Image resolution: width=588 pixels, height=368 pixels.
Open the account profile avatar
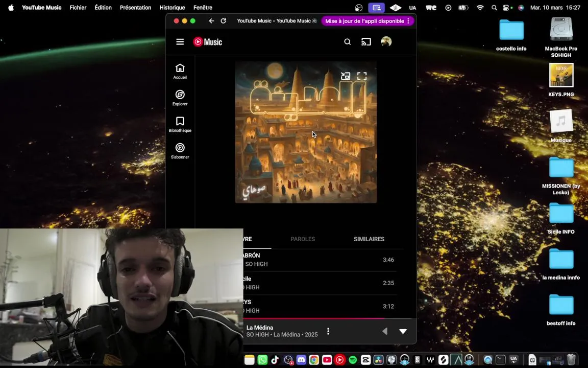pos(386,41)
